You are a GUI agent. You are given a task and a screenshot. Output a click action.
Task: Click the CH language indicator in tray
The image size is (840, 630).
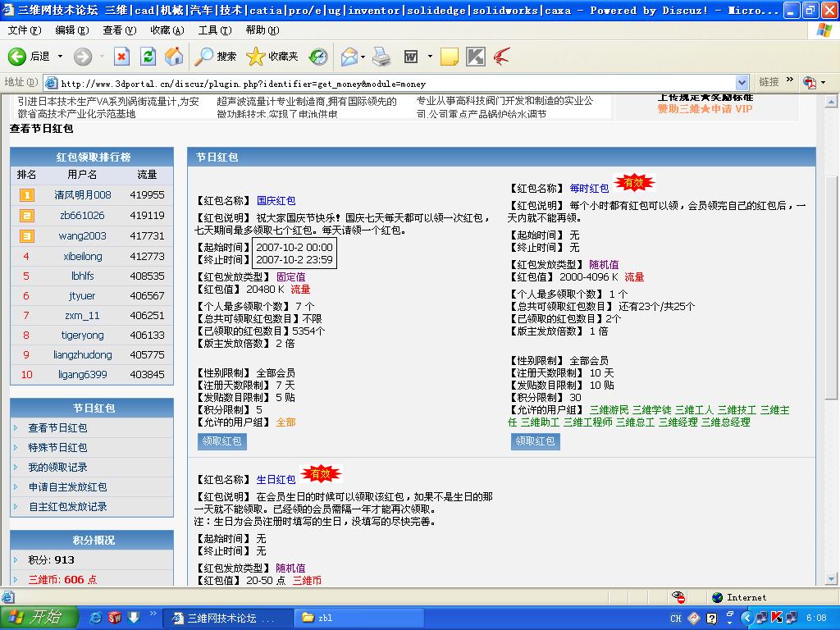click(676, 619)
